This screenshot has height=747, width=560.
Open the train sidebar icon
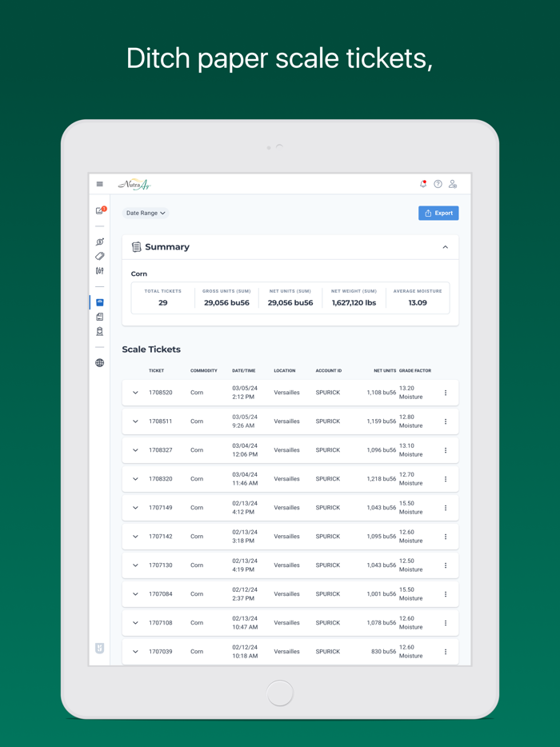tap(100, 332)
